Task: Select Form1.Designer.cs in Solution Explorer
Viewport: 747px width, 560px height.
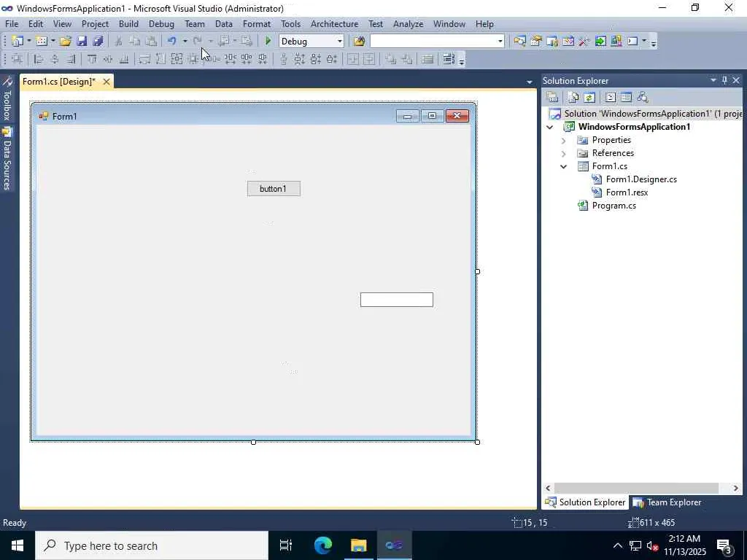Action: pyautogui.click(x=641, y=179)
